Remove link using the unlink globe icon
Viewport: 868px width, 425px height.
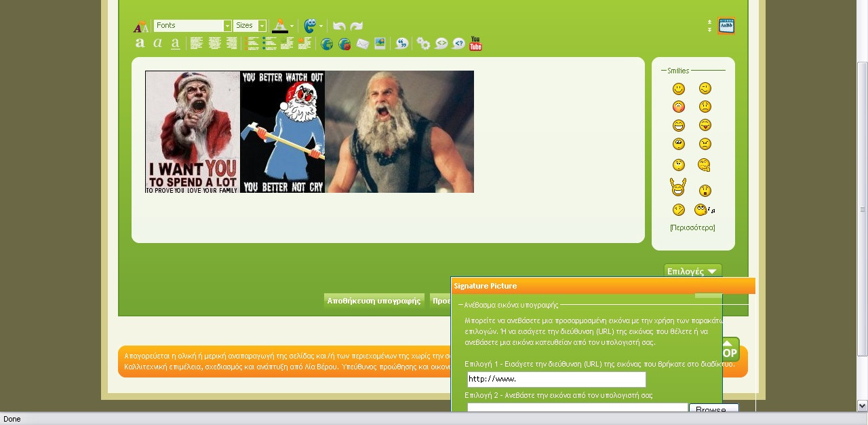click(x=344, y=44)
